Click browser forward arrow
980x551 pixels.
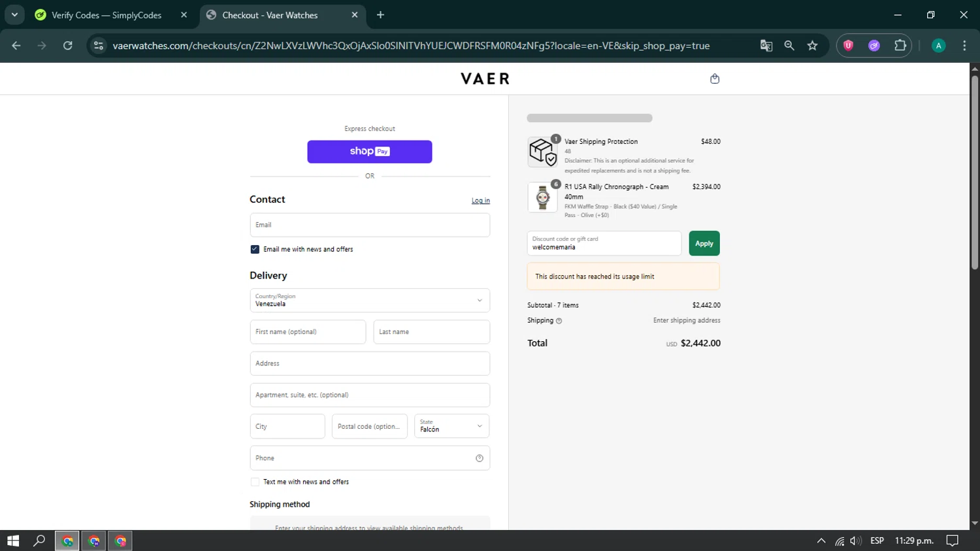click(x=42, y=46)
